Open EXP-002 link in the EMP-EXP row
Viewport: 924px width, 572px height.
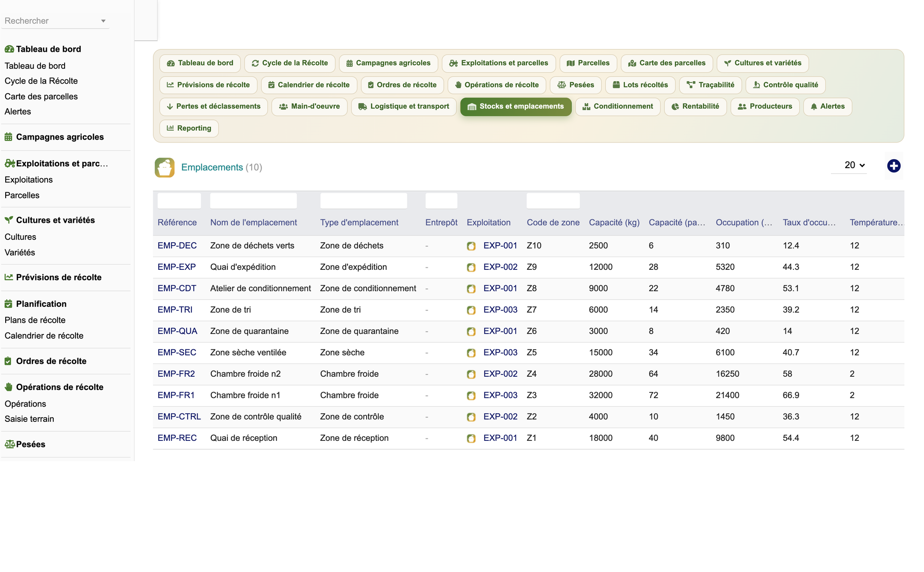pos(500,267)
